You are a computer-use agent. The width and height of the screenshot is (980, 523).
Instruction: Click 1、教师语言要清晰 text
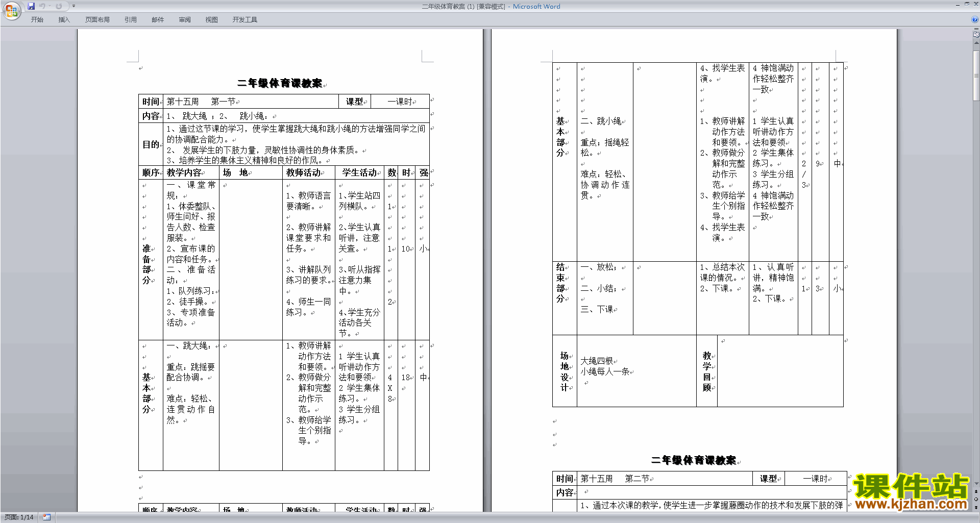tap(308, 201)
